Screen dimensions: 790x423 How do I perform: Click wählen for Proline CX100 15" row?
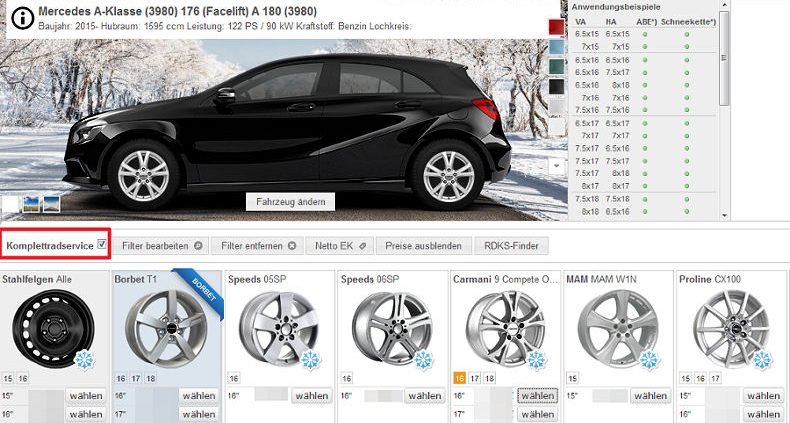763,396
